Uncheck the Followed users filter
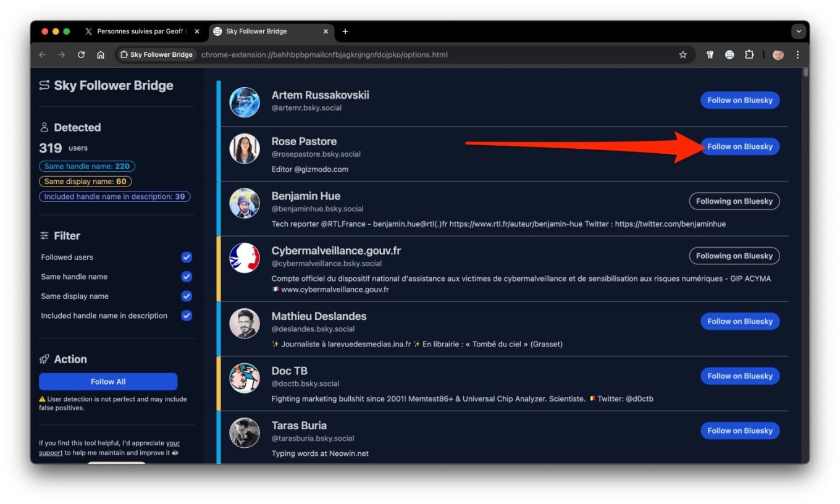 click(x=187, y=257)
